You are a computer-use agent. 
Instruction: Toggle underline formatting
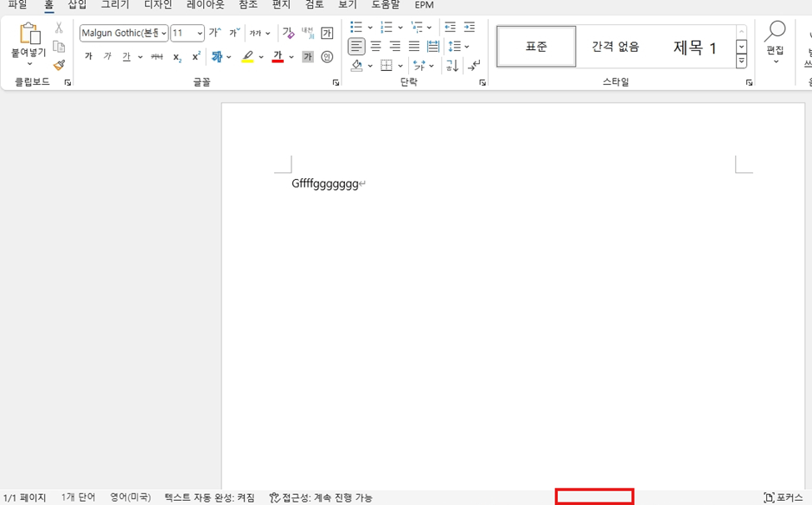click(x=127, y=57)
